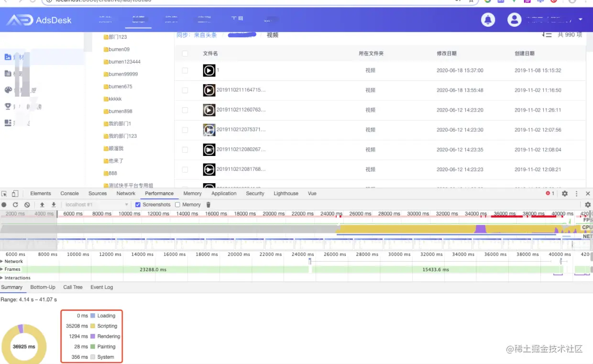Click the red error count indicator
593x364 pixels.
[x=550, y=194]
